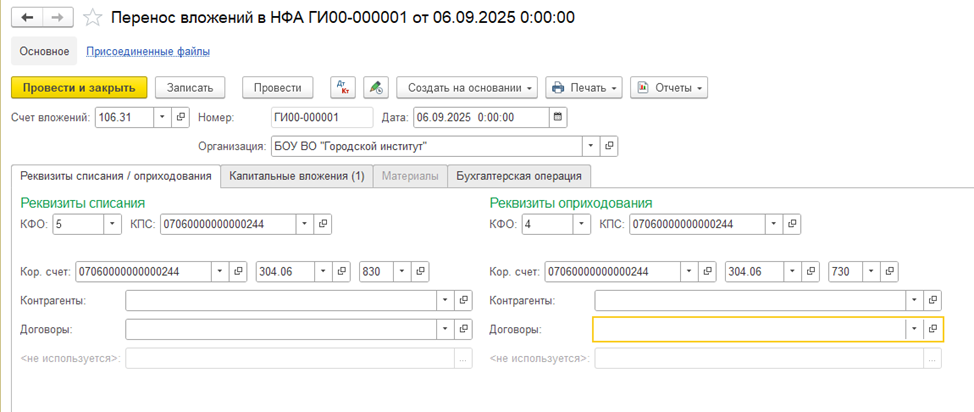974x412 pixels.
Task: Expand the Организация dropdown list
Action: pos(591,146)
